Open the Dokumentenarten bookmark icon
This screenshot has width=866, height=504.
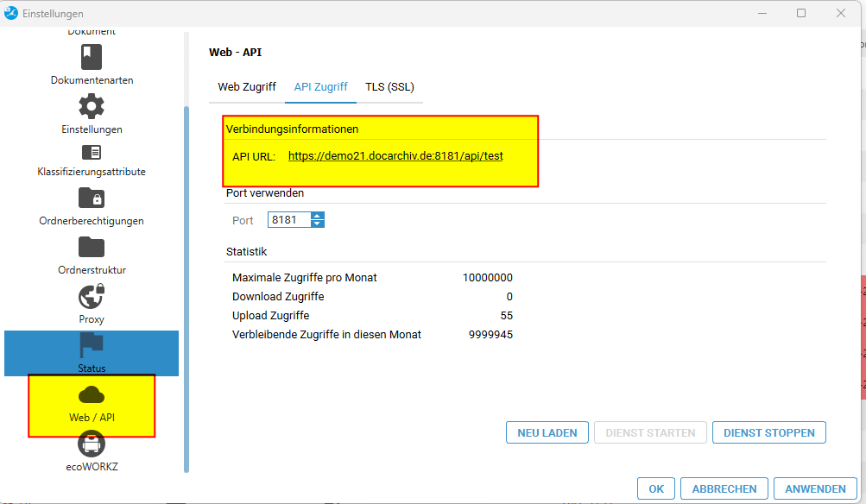92,57
